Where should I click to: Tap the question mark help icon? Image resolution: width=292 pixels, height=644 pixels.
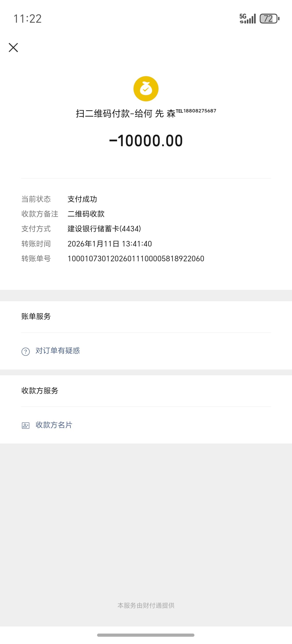tap(26, 351)
